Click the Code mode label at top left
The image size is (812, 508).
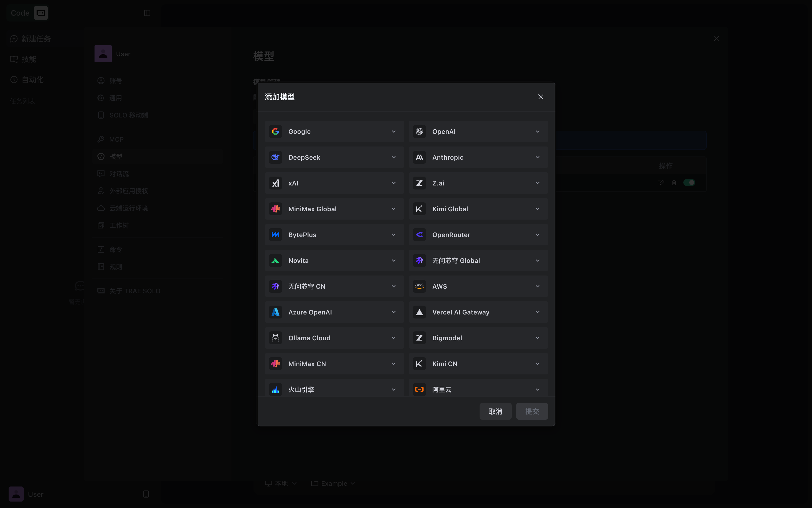coord(20,13)
